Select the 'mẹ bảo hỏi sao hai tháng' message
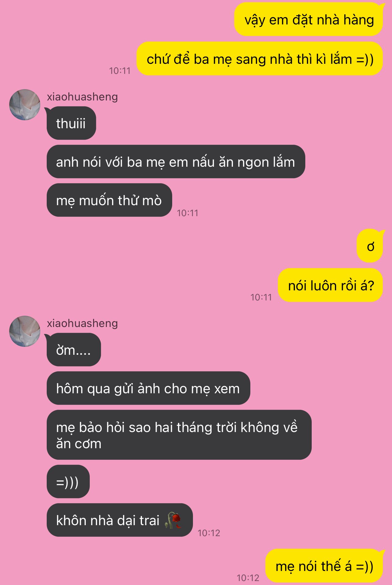 tap(179, 435)
